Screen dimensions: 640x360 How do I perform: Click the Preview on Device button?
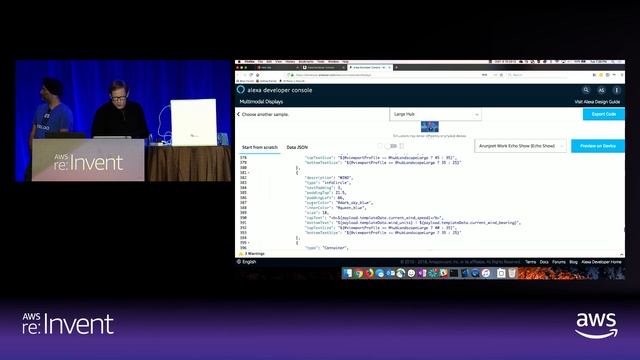598,146
